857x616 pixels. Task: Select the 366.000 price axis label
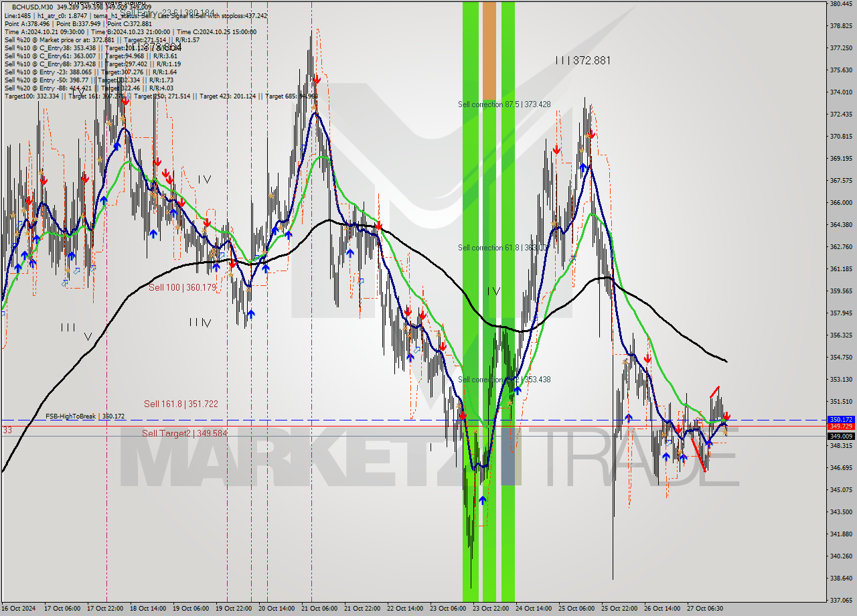click(x=841, y=203)
